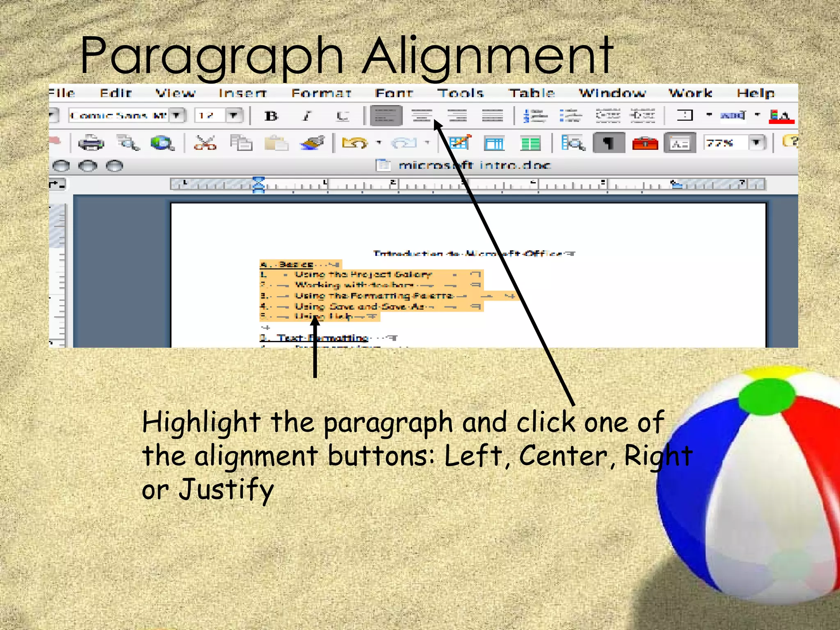Expand the Redo history dropdown arrow
The width and height of the screenshot is (840, 630).
click(x=427, y=143)
